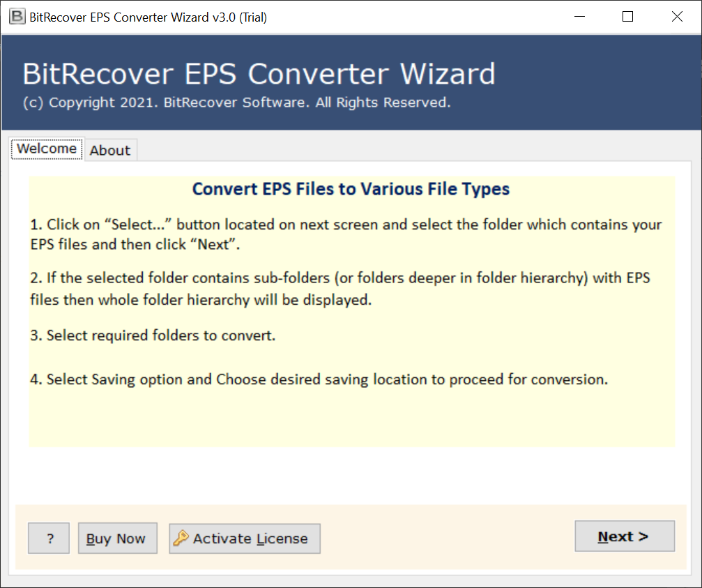Click step 3 'Select required folders to convert.'
Image resolution: width=702 pixels, height=588 pixels.
(x=153, y=336)
